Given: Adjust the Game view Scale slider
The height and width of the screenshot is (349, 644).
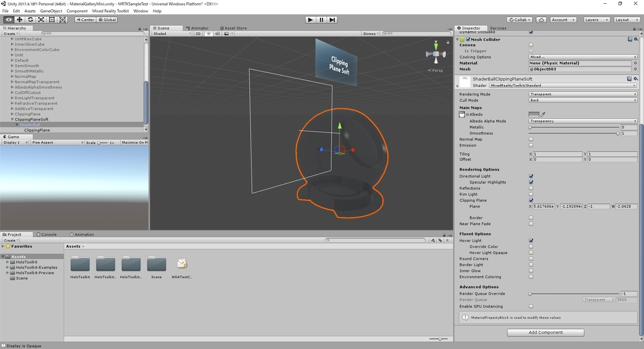Looking at the screenshot, I should click(x=103, y=142).
